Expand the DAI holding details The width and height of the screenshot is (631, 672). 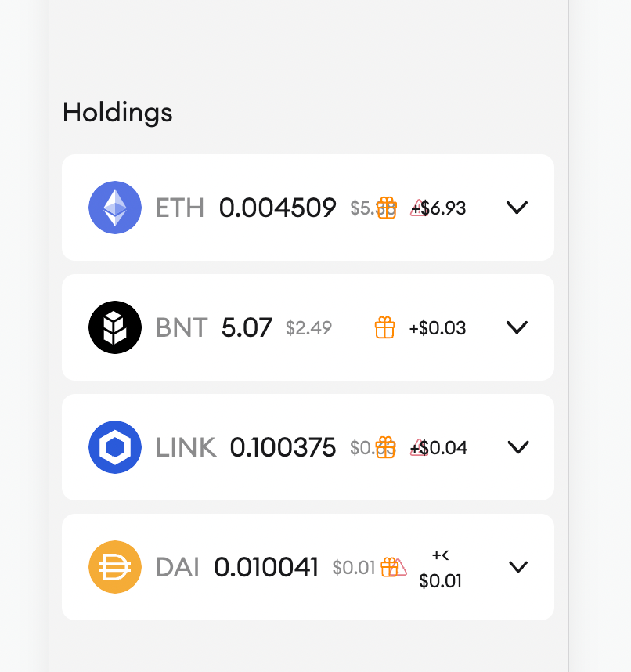(518, 566)
